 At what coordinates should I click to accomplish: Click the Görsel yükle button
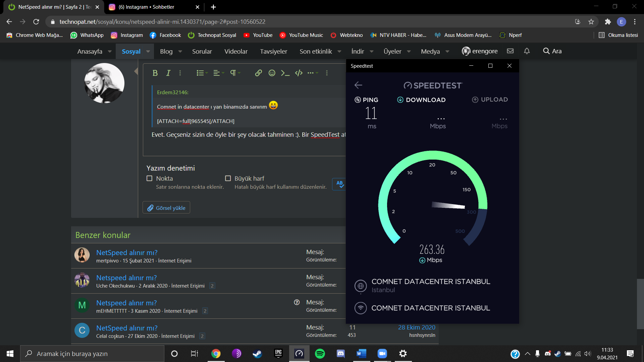coord(166,208)
